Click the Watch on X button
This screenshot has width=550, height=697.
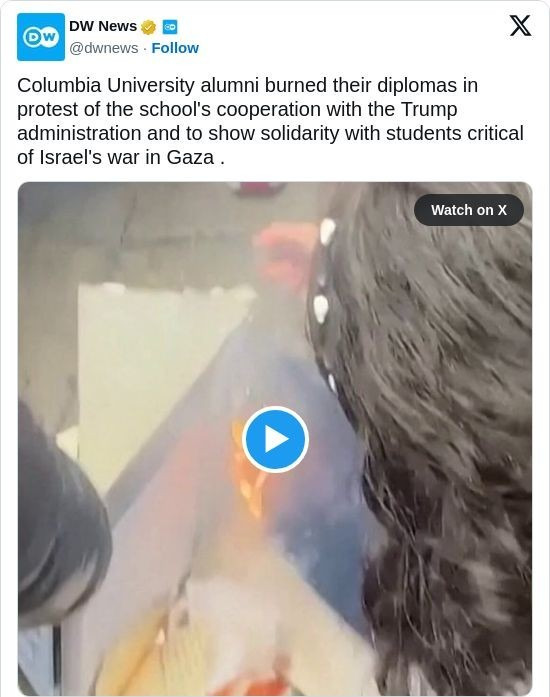click(469, 210)
